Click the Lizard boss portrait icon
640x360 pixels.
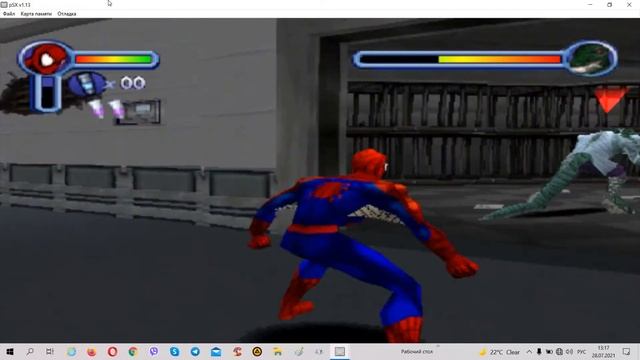[591, 58]
